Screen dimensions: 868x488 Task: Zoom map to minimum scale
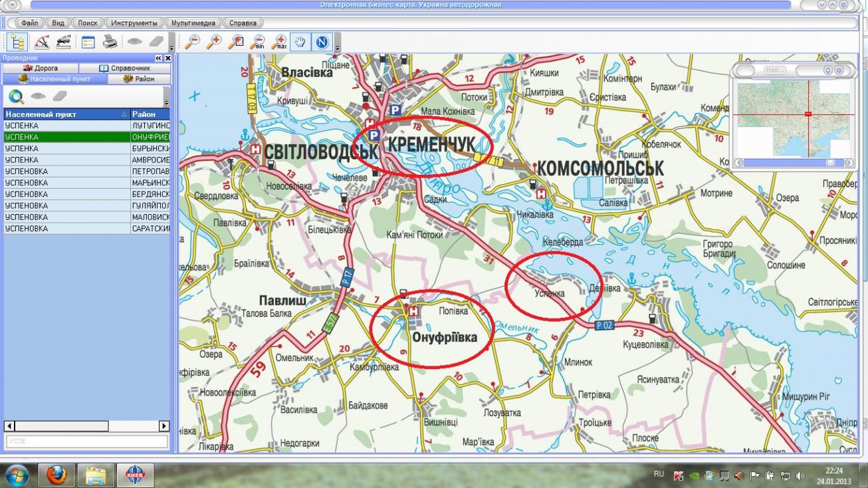[258, 43]
